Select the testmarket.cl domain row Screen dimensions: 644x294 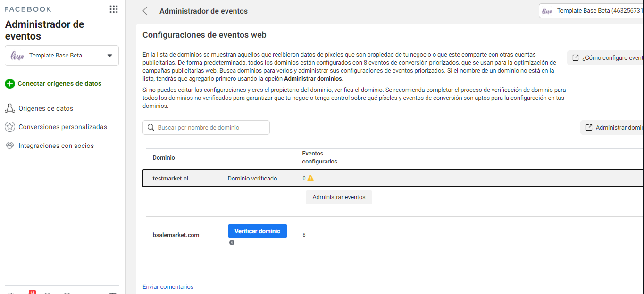click(393, 178)
